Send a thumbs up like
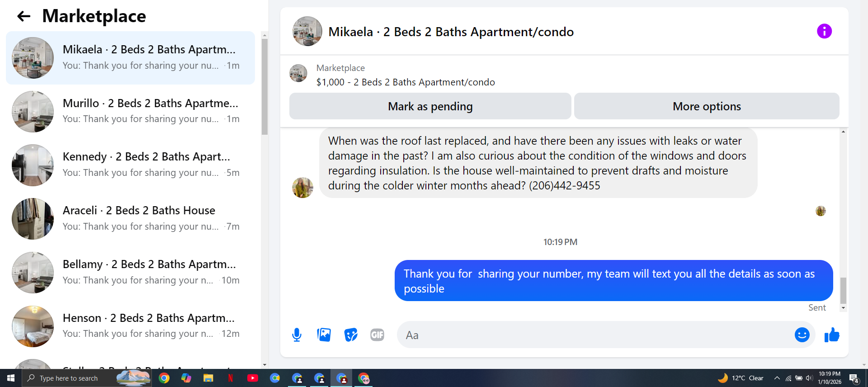 832,335
